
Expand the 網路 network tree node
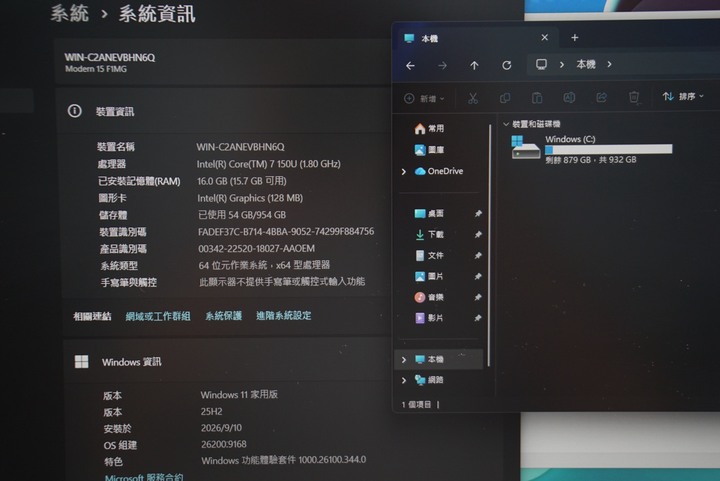point(404,380)
